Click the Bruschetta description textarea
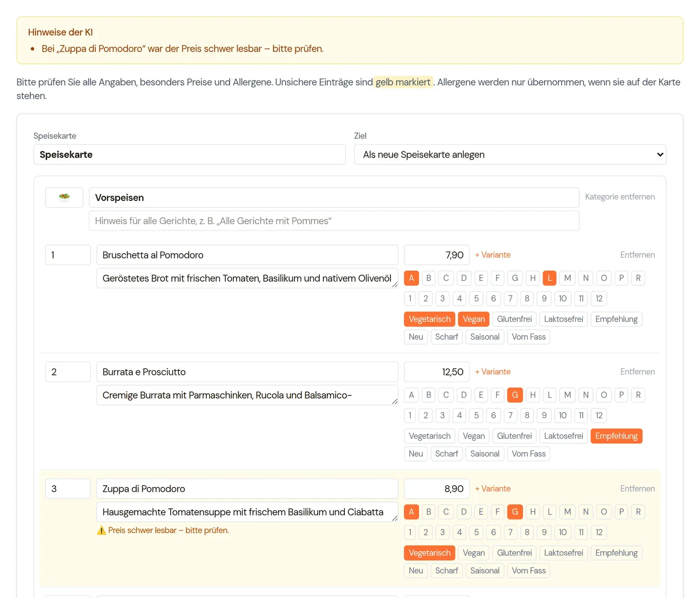This screenshot has height=598, width=700. coord(247,278)
